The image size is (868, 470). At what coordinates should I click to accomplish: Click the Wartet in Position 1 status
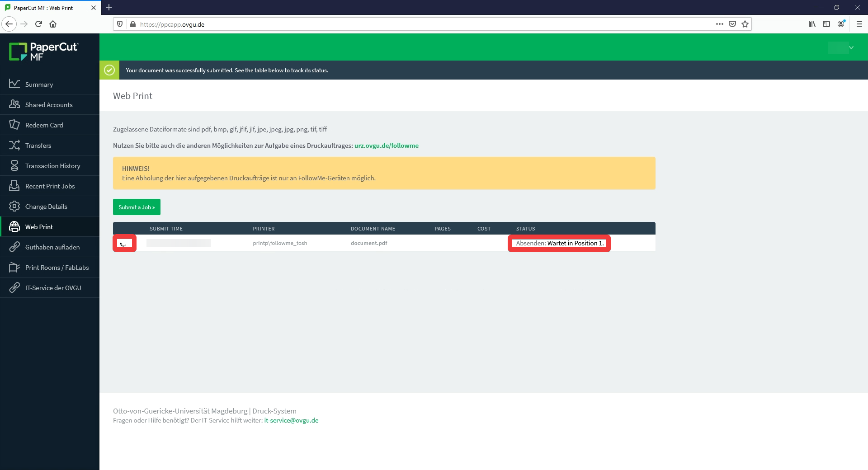[x=576, y=243]
